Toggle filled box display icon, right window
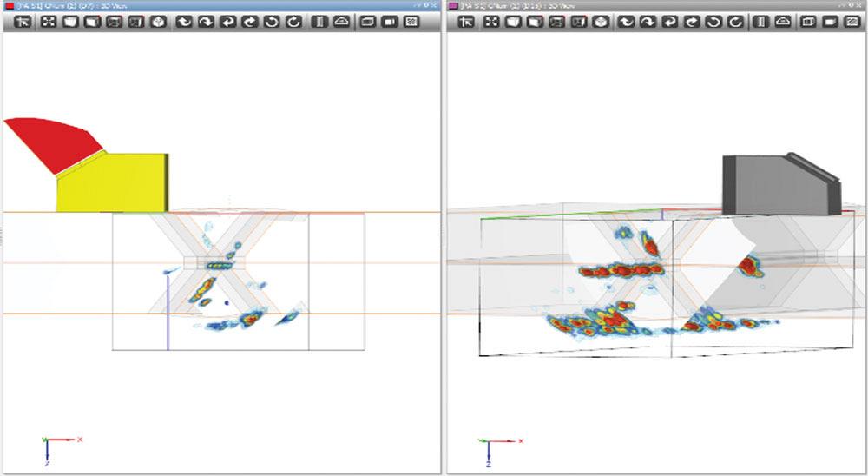Image resolution: width=868 pixels, height=476 pixels. click(831, 22)
